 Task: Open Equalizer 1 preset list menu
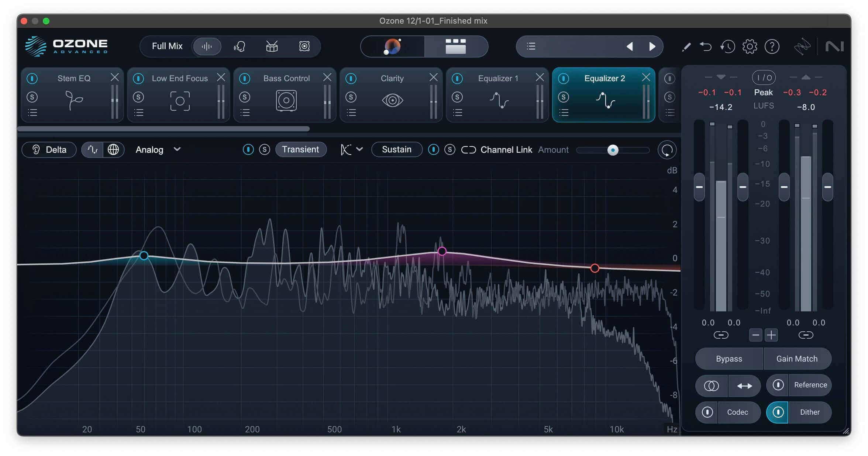tap(457, 113)
